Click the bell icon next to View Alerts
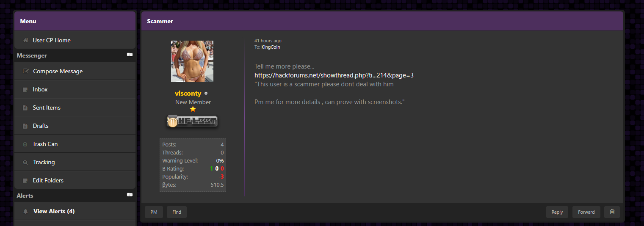Image resolution: width=644 pixels, height=226 pixels. pyautogui.click(x=26, y=211)
